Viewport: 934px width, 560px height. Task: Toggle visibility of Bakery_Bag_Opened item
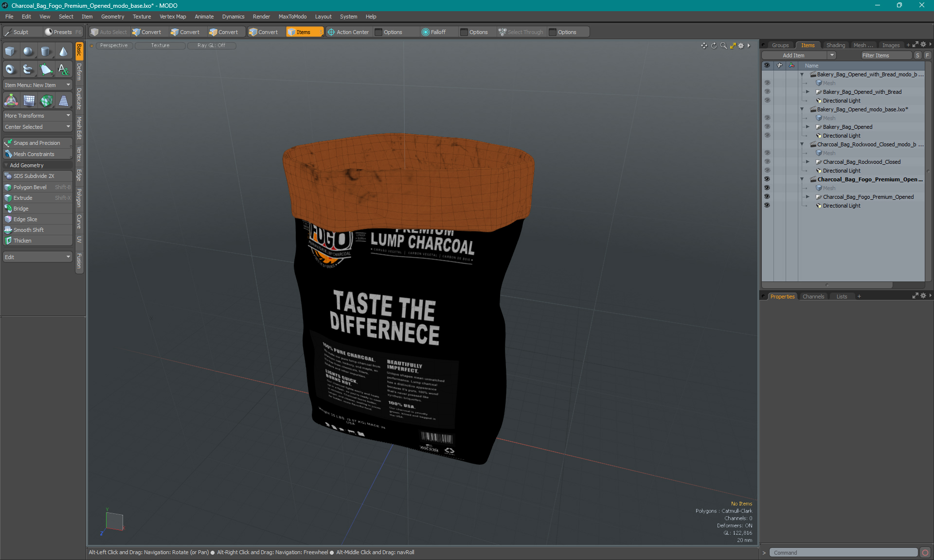tap(767, 127)
